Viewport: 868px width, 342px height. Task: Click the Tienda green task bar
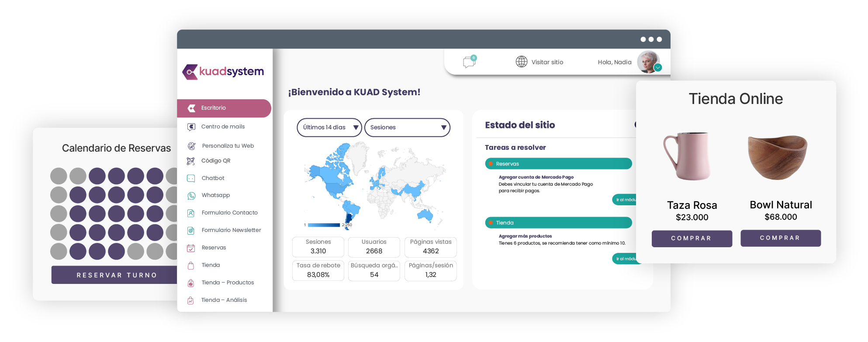[558, 223]
